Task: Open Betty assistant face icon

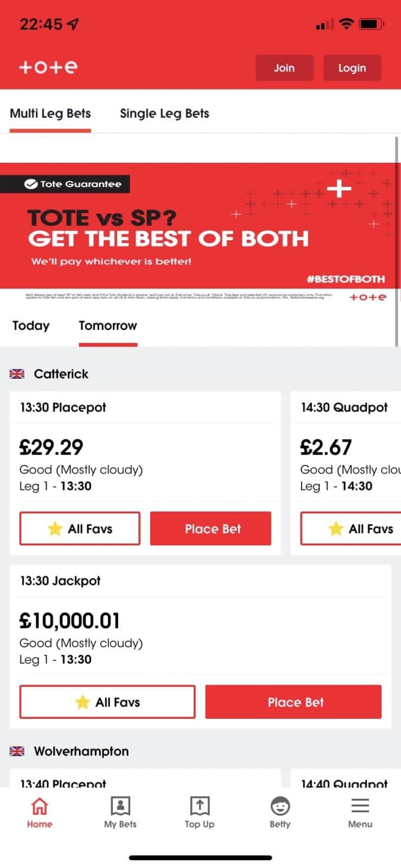Action: pyautogui.click(x=280, y=806)
